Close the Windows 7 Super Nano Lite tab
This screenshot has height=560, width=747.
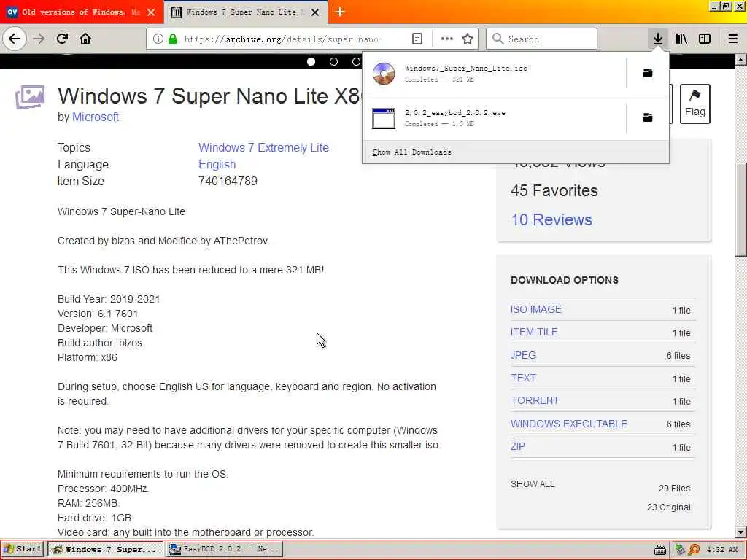tap(315, 12)
